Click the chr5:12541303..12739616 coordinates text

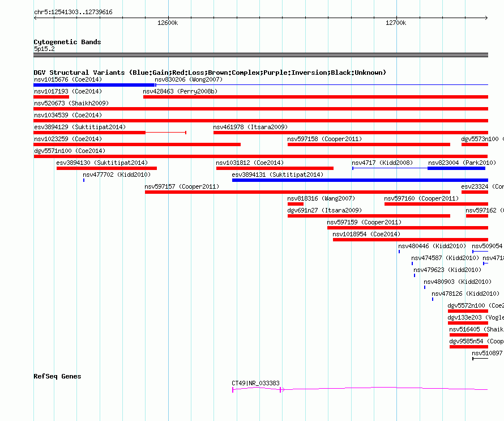(x=73, y=12)
